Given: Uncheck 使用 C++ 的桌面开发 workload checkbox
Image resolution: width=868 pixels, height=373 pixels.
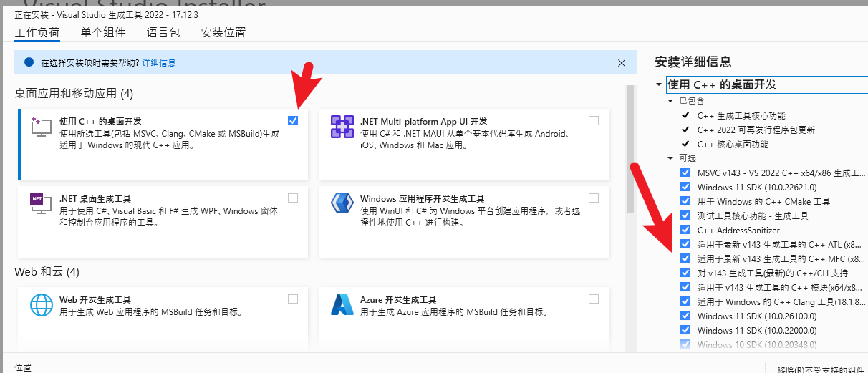Looking at the screenshot, I should click(x=293, y=120).
